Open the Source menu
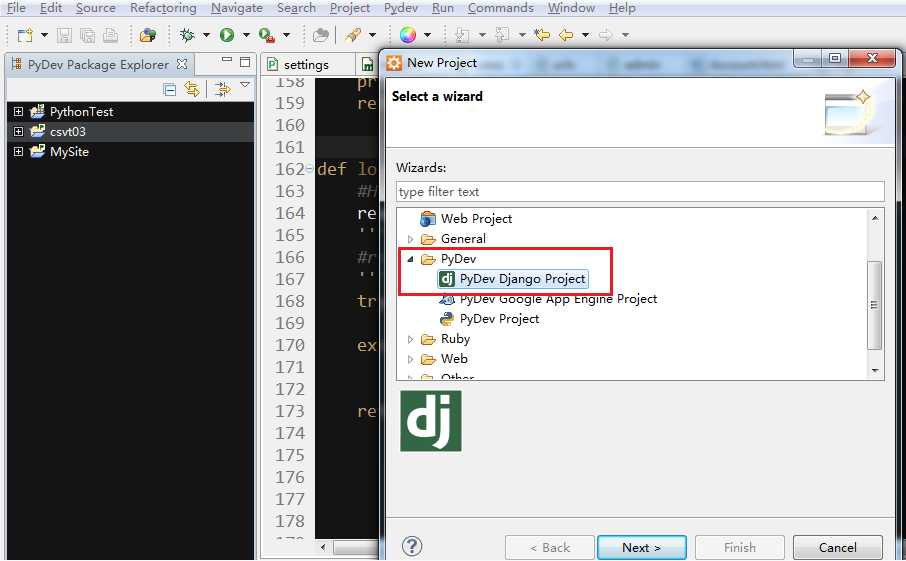906x561 pixels. coord(95,8)
